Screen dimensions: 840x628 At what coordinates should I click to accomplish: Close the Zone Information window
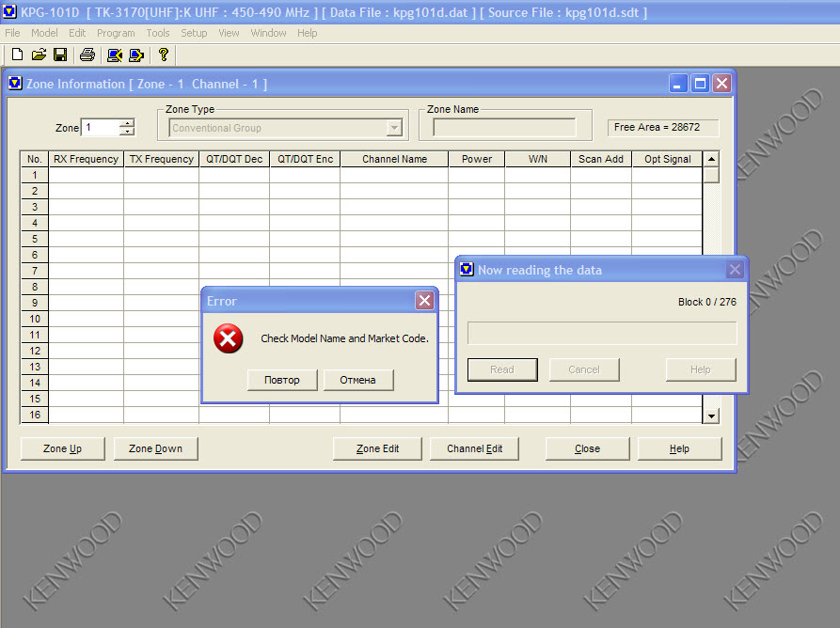point(722,83)
